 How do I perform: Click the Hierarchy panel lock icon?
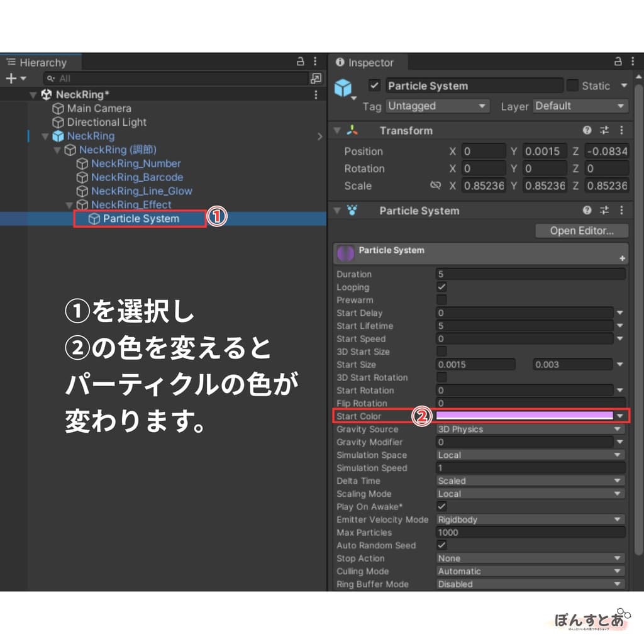tap(300, 62)
